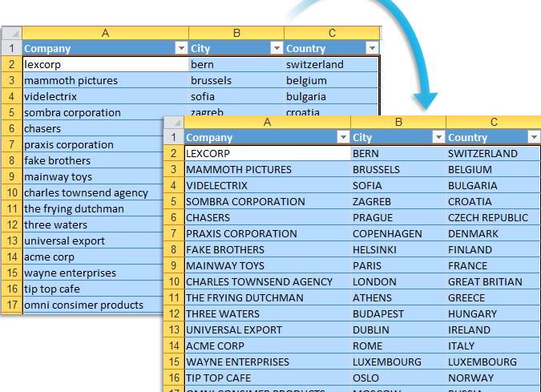The width and height of the screenshot is (541, 392).
Task: Select the lowercase "brussels" cell
Action: [x=236, y=80]
